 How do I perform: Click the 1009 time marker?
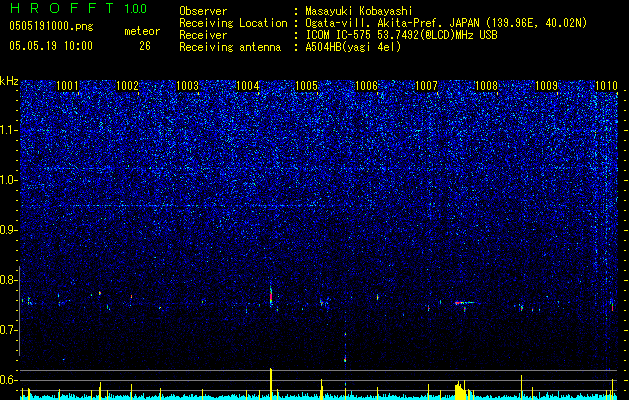546,85
